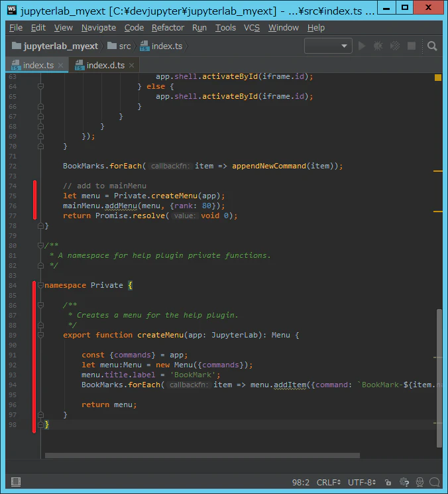Toggle fold marker at line 97
Viewport: 448px width, 494px height.
click(x=40, y=415)
